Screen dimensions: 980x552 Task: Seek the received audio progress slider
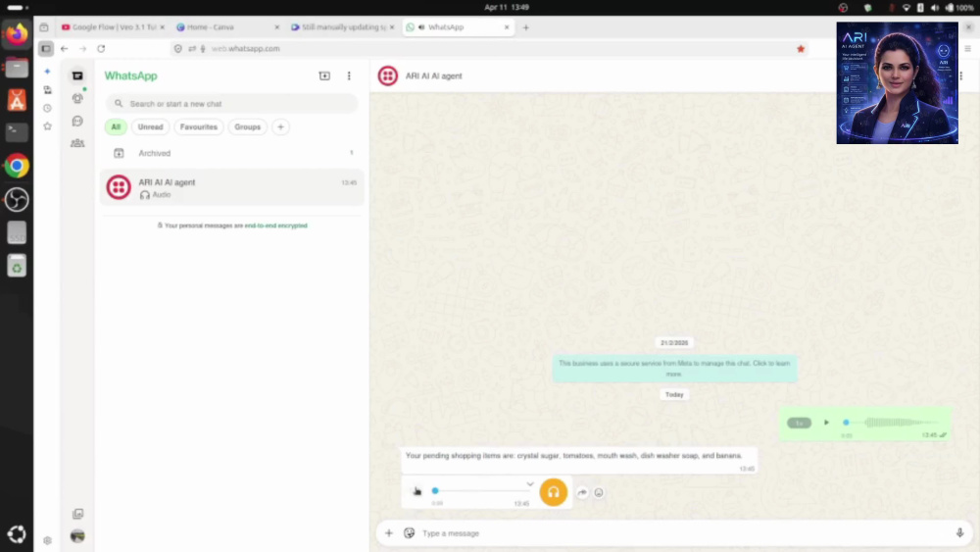tap(480, 491)
